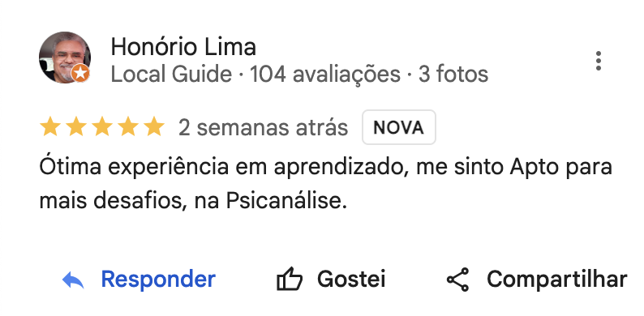Like the review with Gostei

pyautogui.click(x=351, y=280)
